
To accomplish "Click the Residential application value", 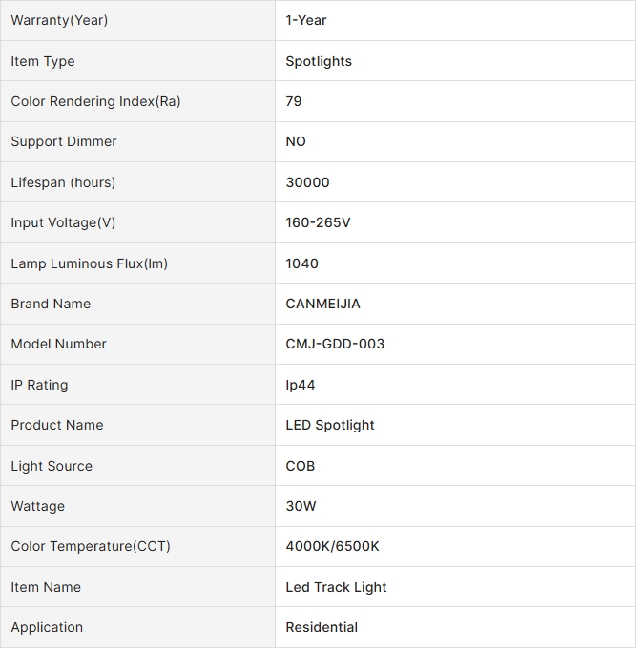I will click(322, 627).
